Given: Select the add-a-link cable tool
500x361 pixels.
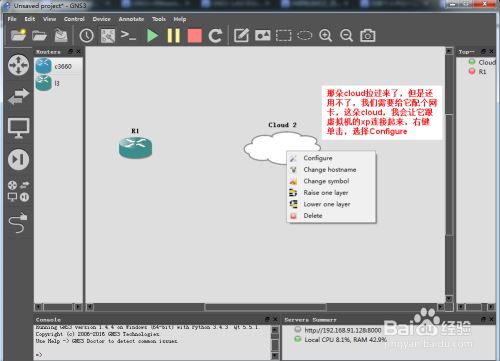Looking at the screenshot, I should coord(19,223).
